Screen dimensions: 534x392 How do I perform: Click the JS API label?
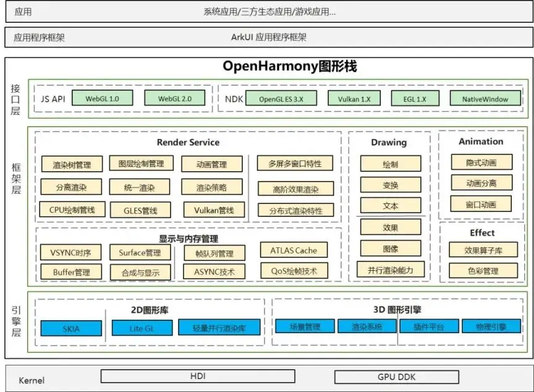(53, 99)
